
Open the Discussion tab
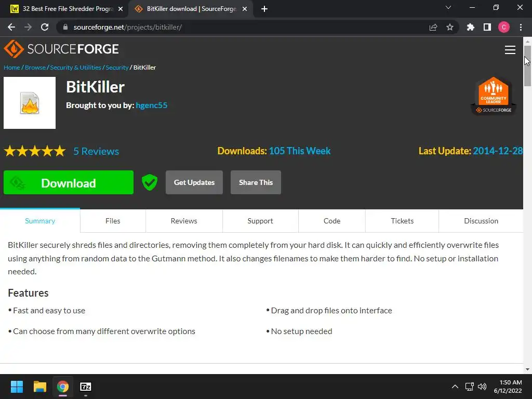[x=481, y=221]
